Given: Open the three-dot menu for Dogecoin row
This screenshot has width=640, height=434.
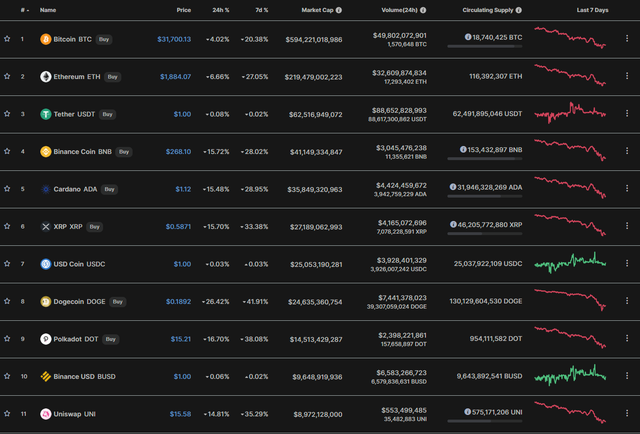Looking at the screenshot, I should pos(627,301).
